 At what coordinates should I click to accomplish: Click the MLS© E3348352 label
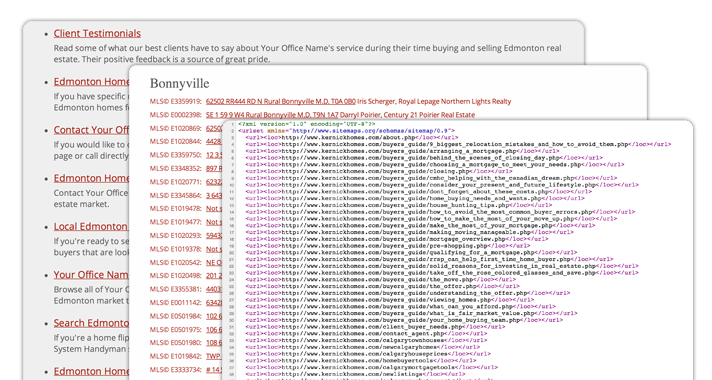click(x=176, y=168)
